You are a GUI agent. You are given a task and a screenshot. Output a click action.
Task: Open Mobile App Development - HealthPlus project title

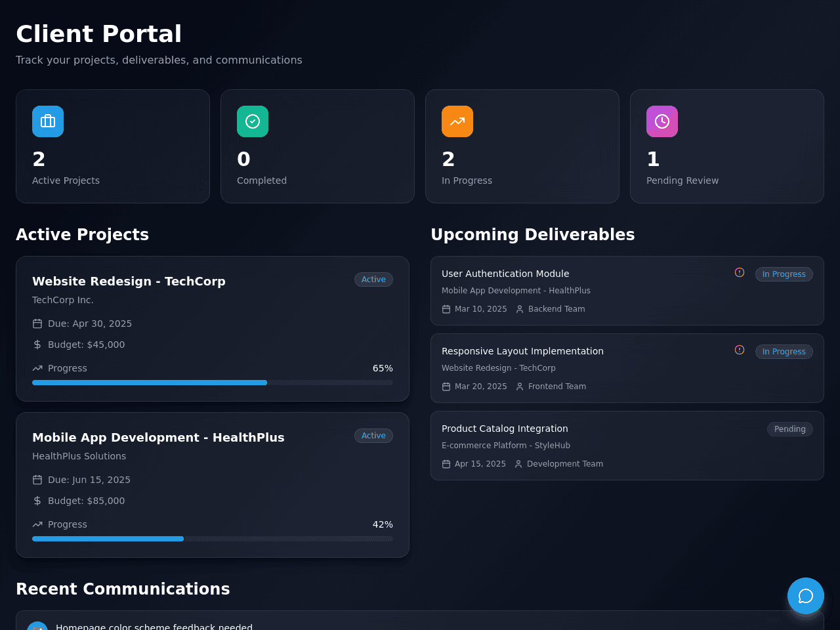(158, 438)
